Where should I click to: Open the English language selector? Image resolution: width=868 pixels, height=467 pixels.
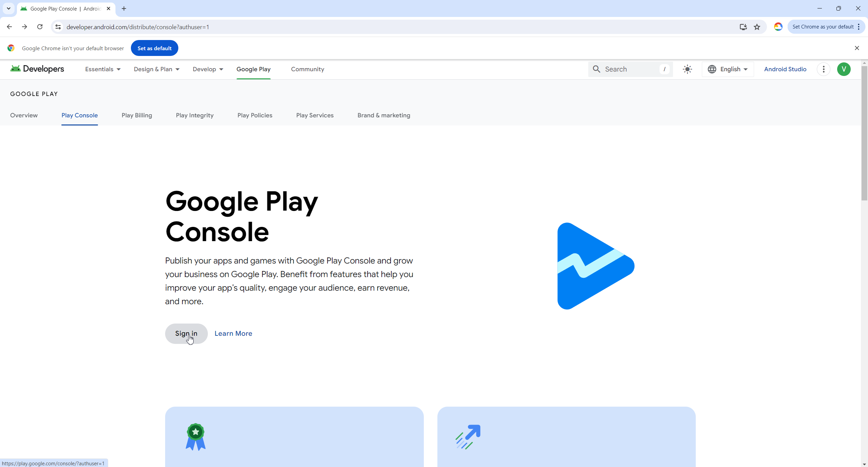click(728, 69)
